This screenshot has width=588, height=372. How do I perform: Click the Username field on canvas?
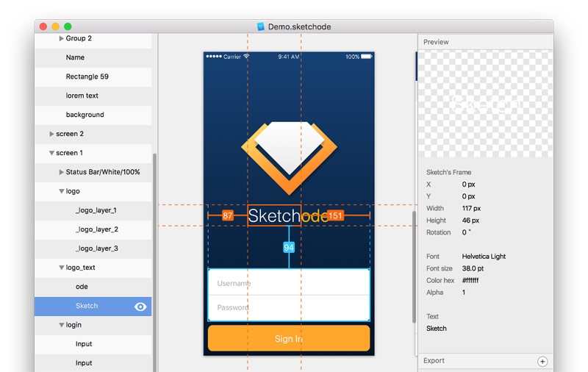289,282
